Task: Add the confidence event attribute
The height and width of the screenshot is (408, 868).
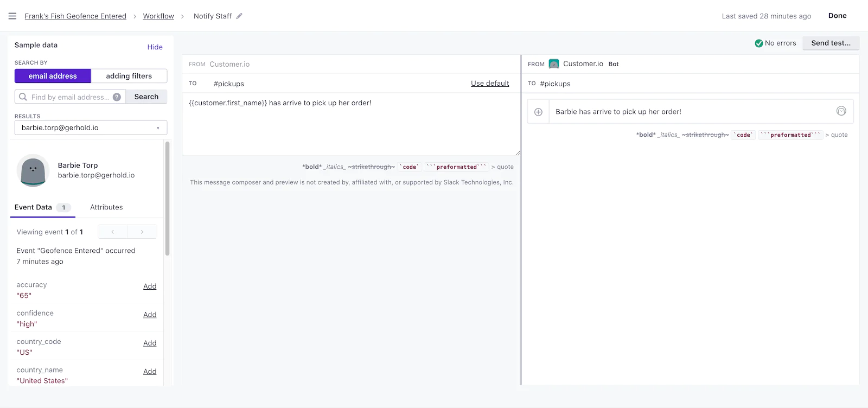Action: pyautogui.click(x=150, y=315)
